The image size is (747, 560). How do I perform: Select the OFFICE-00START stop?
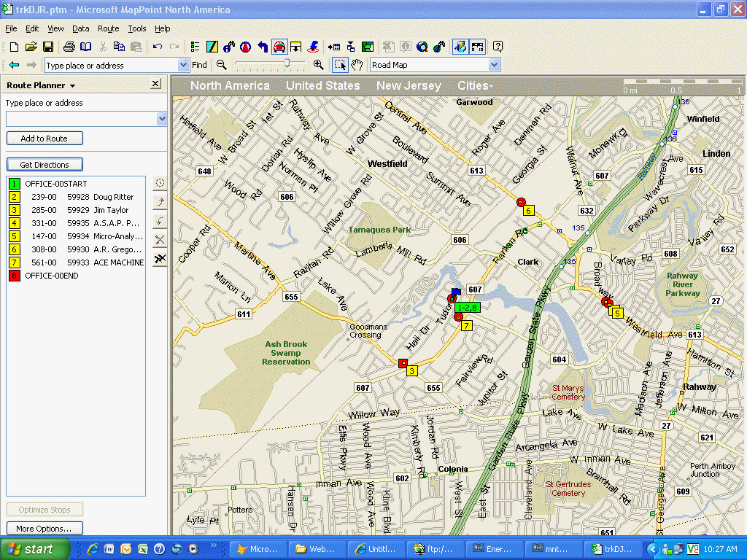coord(76,184)
